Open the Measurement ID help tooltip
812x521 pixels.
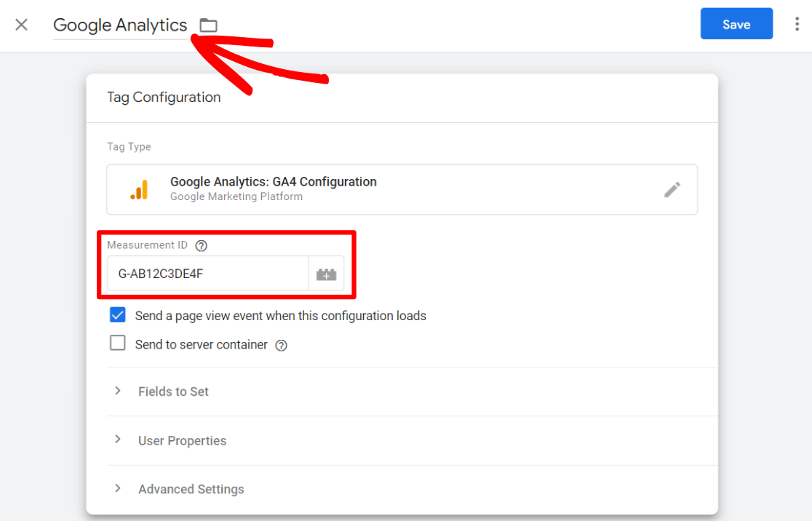tap(201, 245)
